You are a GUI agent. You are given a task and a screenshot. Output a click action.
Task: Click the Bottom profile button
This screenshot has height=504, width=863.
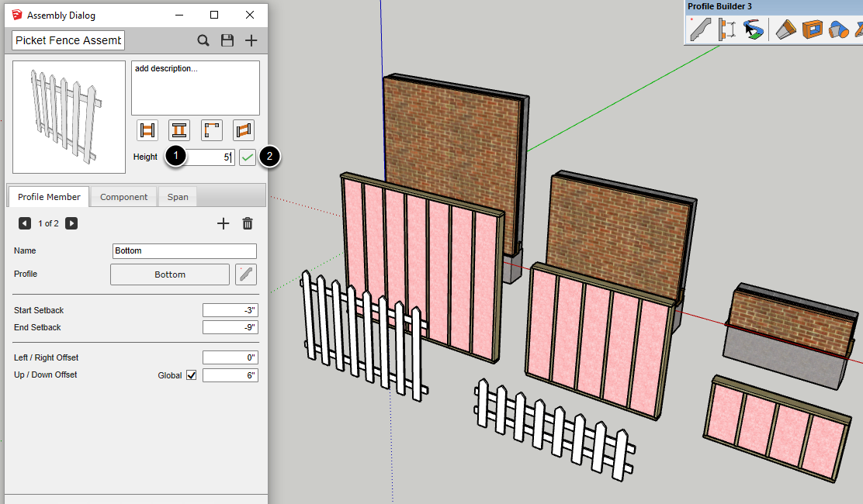click(170, 274)
